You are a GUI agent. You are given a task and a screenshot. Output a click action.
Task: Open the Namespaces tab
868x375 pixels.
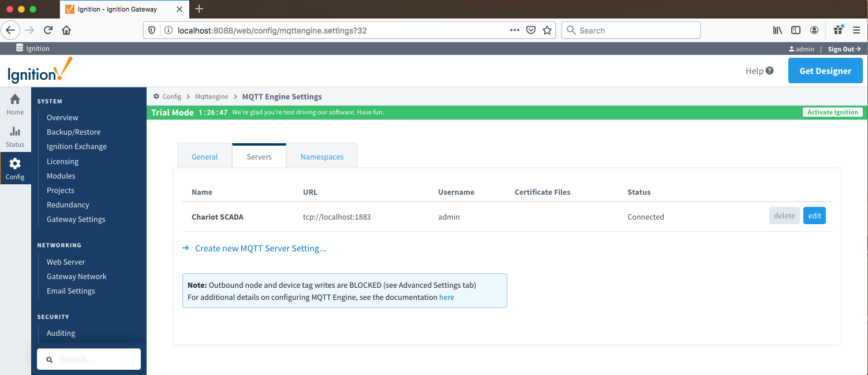(322, 156)
